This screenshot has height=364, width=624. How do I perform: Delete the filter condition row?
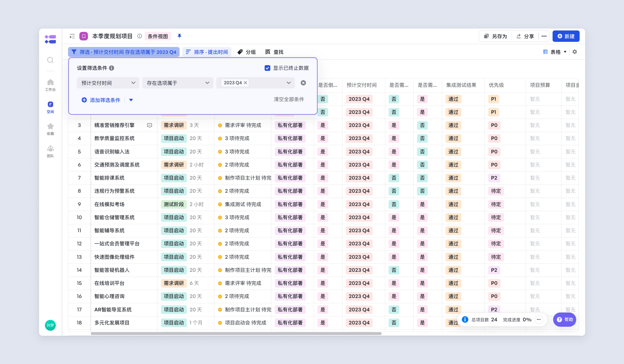pos(303,83)
